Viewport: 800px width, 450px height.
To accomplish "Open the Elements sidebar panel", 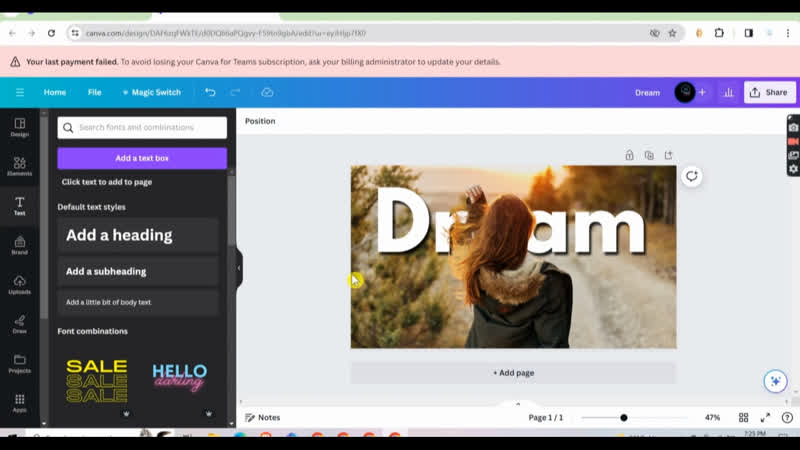I will (19, 166).
